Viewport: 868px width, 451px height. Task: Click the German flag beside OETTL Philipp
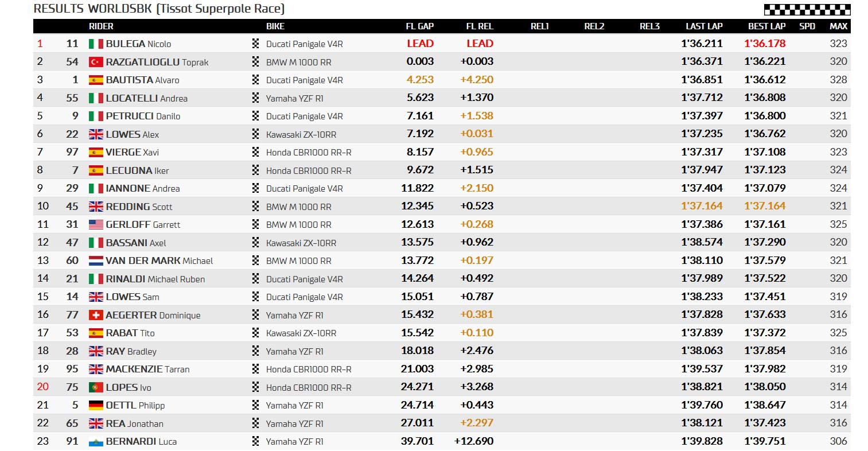click(96, 406)
